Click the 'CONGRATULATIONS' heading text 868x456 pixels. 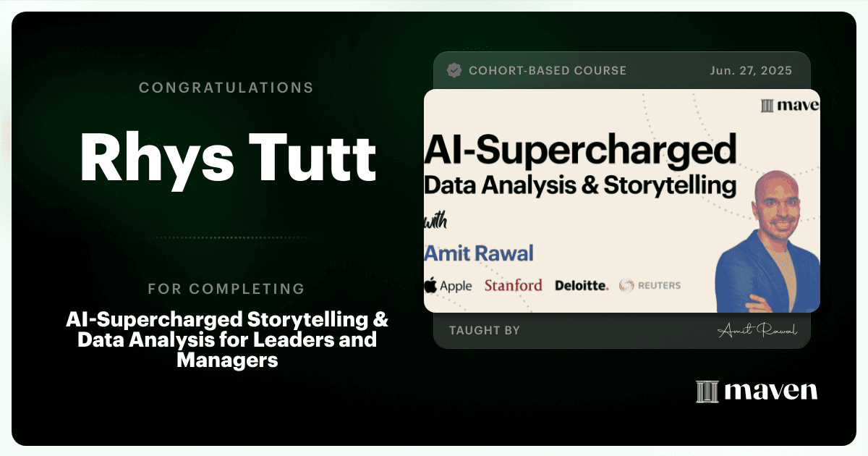click(226, 88)
